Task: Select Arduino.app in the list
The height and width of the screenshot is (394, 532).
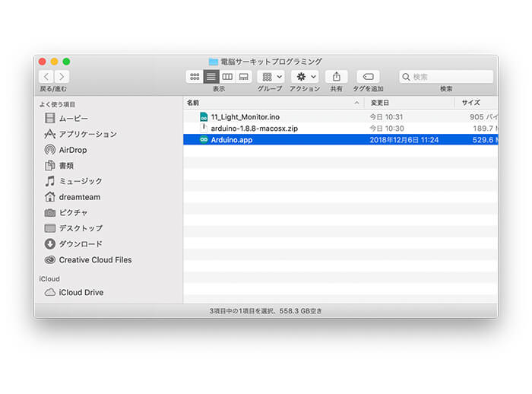Action: 340,140
